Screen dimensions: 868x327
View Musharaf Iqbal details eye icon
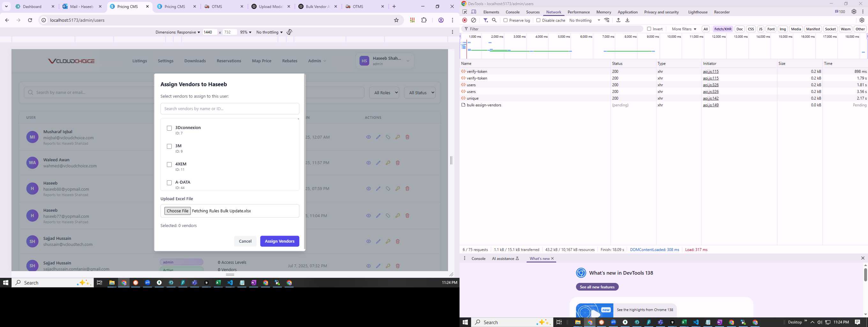tap(369, 137)
